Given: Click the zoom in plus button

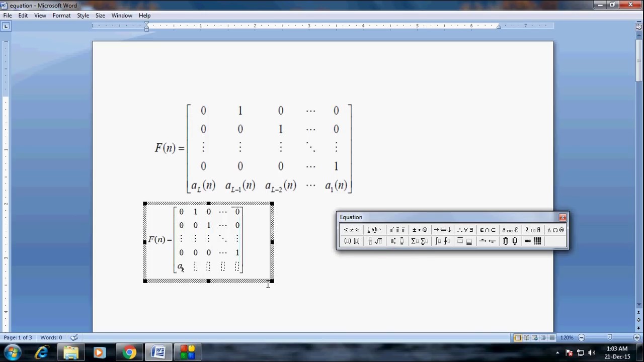Looking at the screenshot, I should [637, 338].
